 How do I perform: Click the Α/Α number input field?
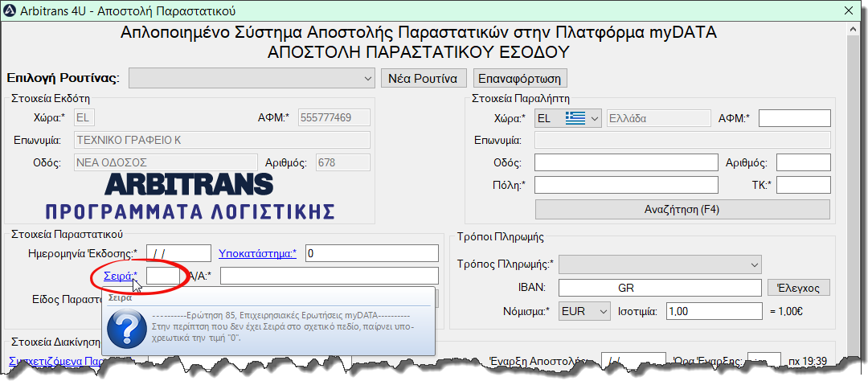[x=330, y=276]
